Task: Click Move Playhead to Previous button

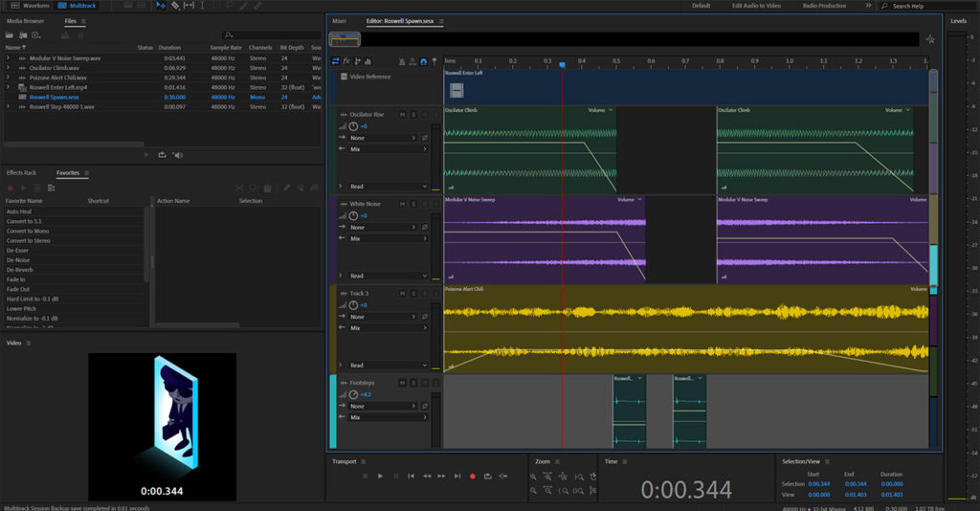Action: (411, 476)
